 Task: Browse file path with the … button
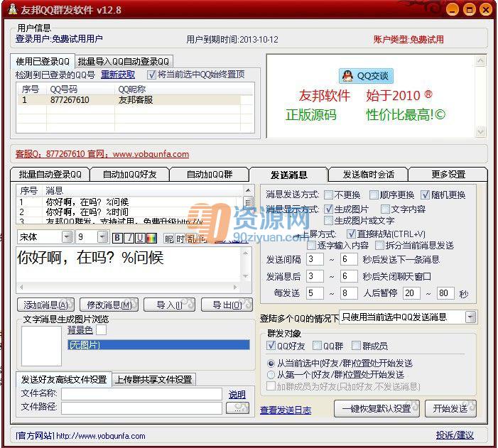click(237, 408)
